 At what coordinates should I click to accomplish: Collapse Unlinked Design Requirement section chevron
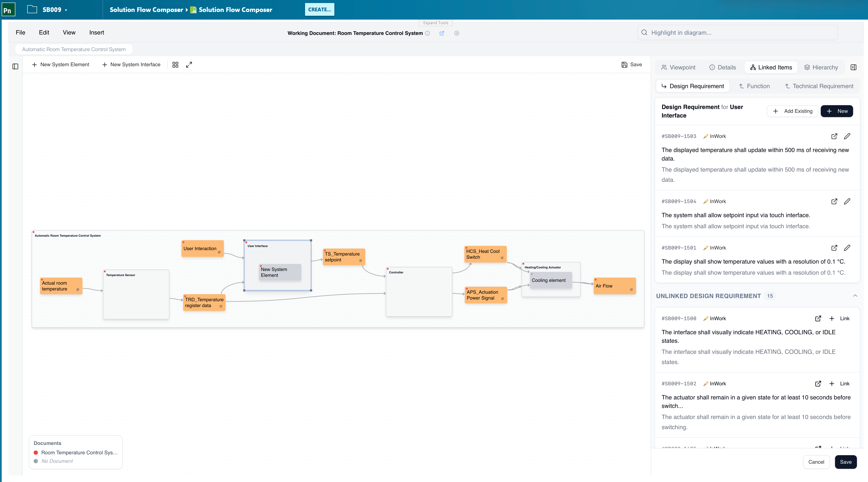[855, 296]
